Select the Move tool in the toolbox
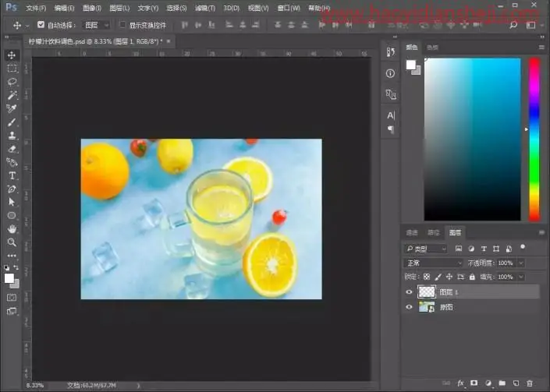Image resolution: width=550 pixels, height=392 pixels. click(x=12, y=55)
